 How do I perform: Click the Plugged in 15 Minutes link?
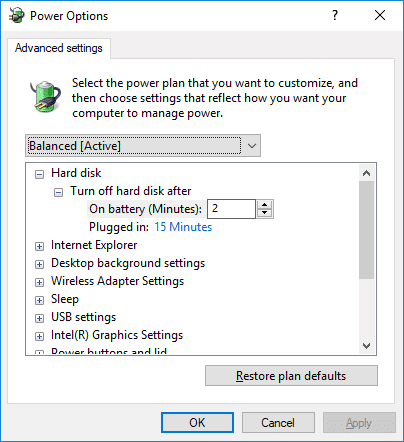(183, 227)
